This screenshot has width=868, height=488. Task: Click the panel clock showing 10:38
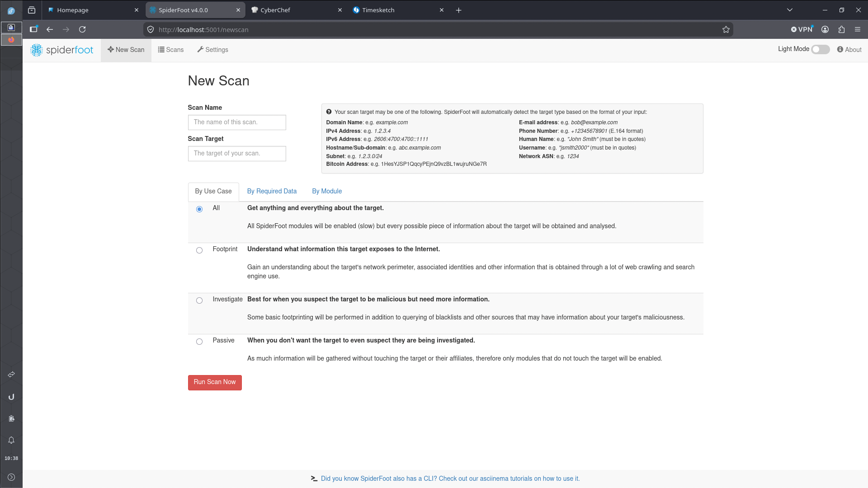11,458
